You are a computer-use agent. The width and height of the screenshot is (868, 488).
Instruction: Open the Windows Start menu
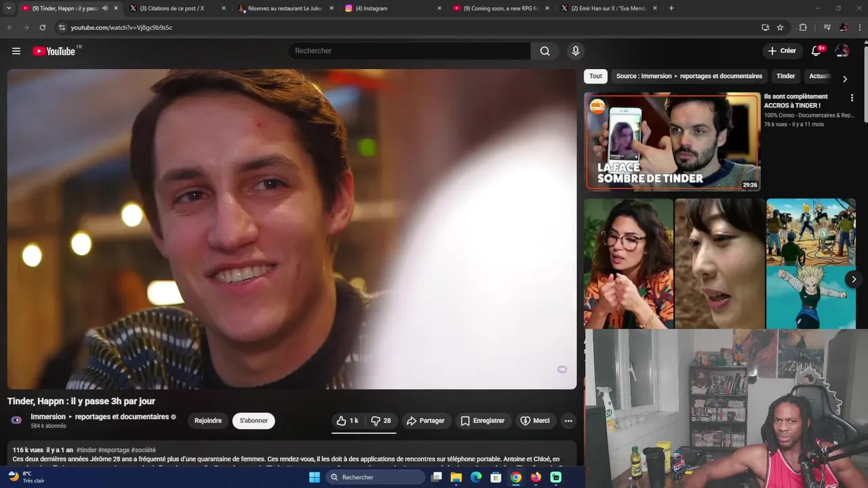pyautogui.click(x=315, y=477)
